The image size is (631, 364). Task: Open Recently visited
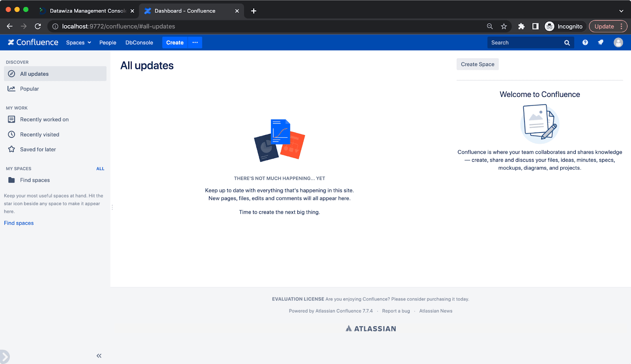(55, 134)
